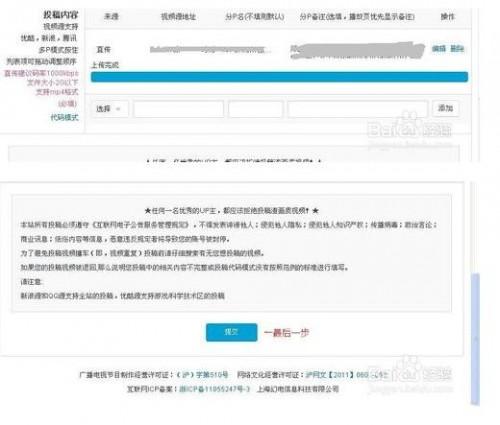Click the 视频源地址 empty input field
The height and width of the screenshot is (425, 500).
click(179, 109)
